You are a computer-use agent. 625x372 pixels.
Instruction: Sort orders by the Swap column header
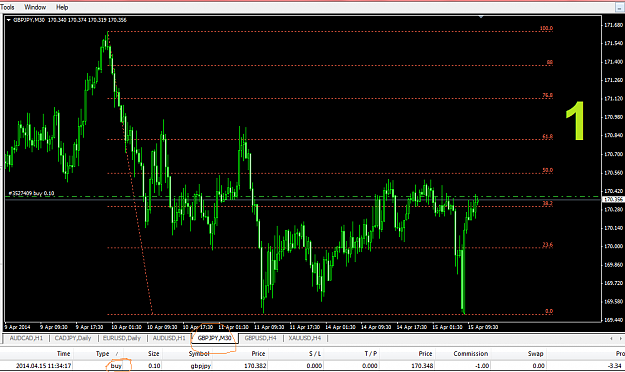click(535, 354)
